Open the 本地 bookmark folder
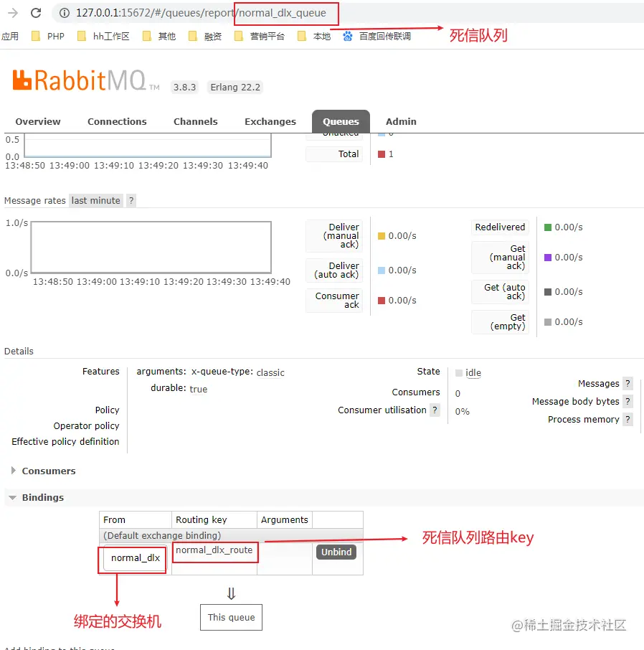 coord(314,37)
